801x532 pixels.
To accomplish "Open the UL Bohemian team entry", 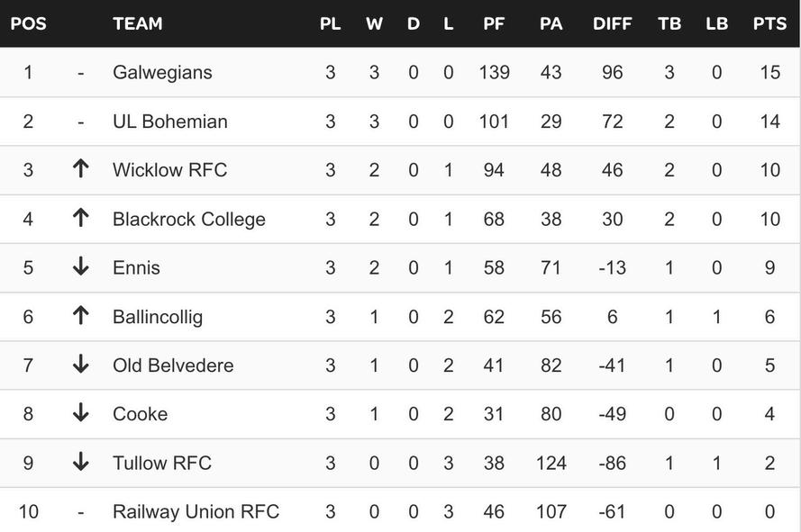I will click(x=170, y=122).
